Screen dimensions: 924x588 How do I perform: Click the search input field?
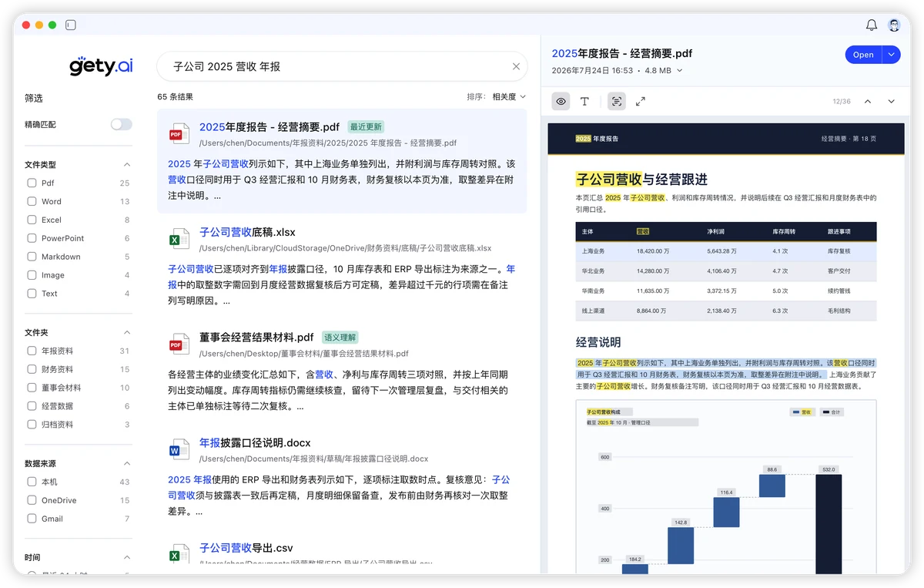click(x=342, y=66)
